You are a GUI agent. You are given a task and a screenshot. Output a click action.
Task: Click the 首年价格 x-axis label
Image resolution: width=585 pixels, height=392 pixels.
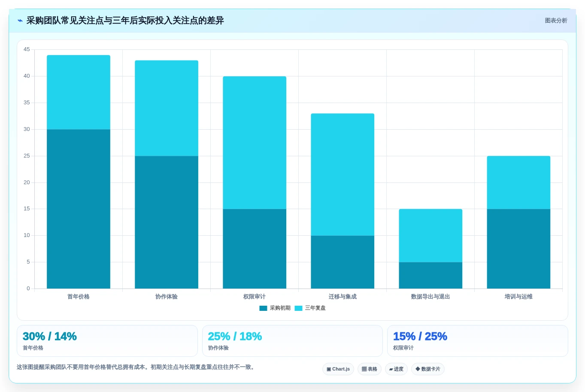coord(79,297)
